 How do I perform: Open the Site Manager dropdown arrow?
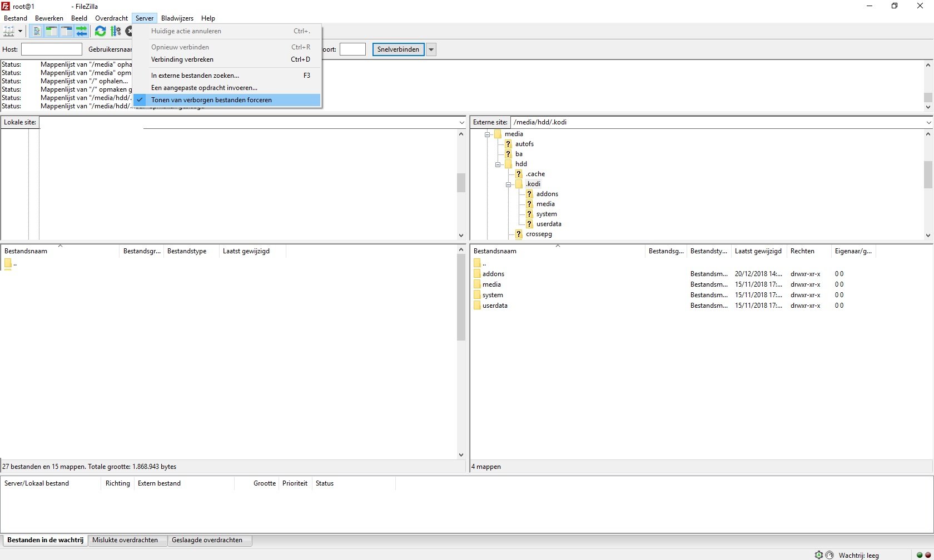coord(20,32)
